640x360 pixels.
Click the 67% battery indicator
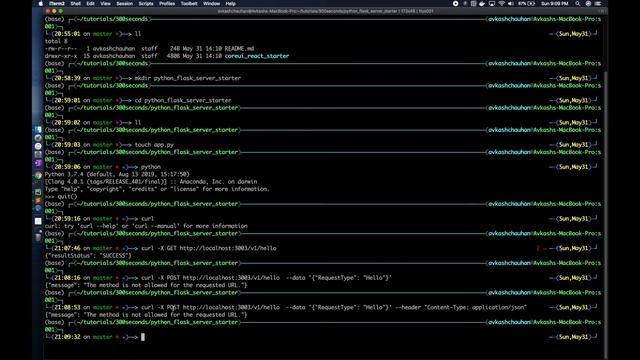pos(526,4)
